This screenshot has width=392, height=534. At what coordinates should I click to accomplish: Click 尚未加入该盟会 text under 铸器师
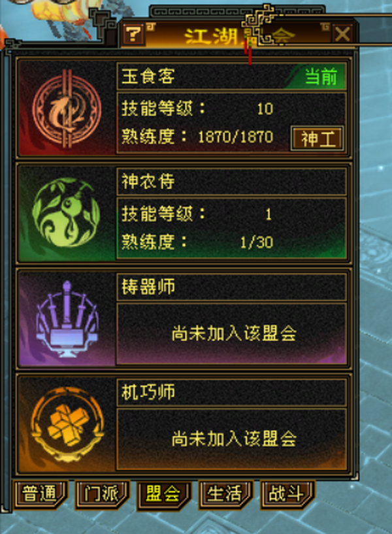[x=234, y=333]
